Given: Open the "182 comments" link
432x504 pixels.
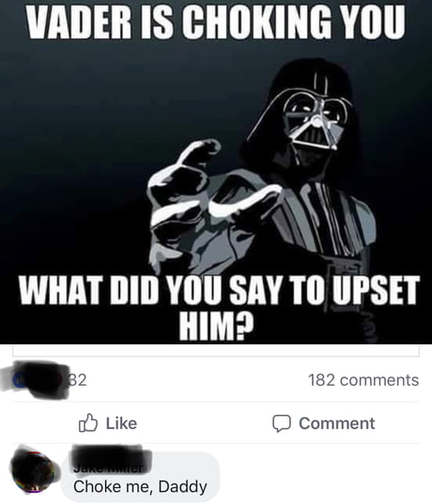Looking at the screenshot, I should click(363, 380).
